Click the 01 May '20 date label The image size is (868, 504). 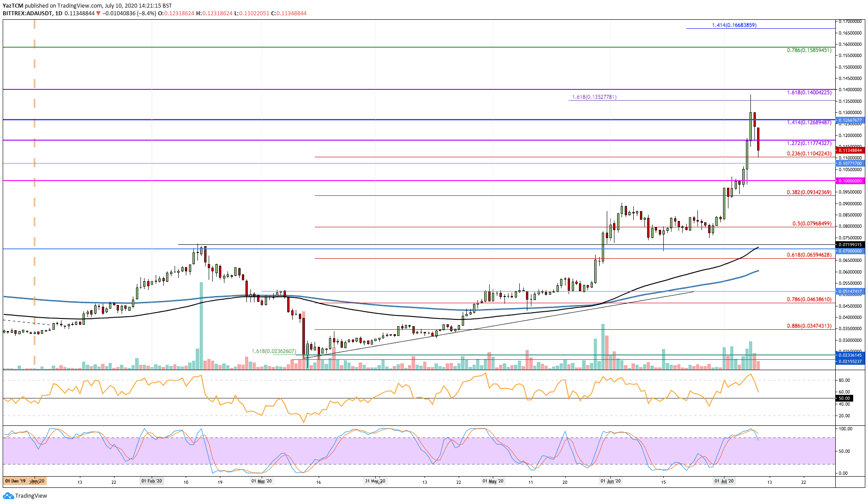(493, 481)
